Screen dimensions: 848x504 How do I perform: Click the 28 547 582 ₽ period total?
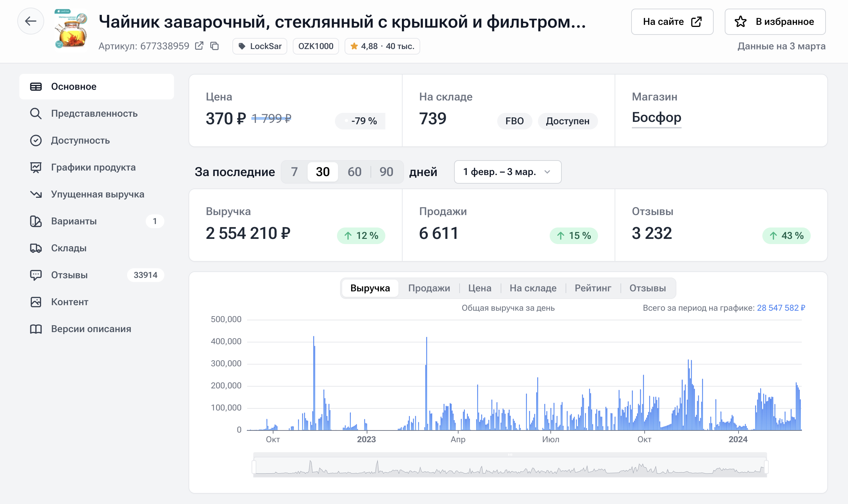pos(781,308)
